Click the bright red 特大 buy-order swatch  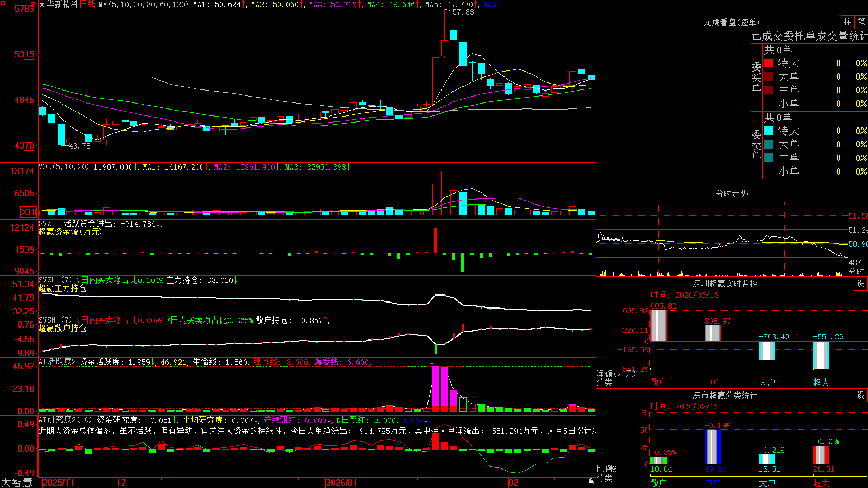768,63
